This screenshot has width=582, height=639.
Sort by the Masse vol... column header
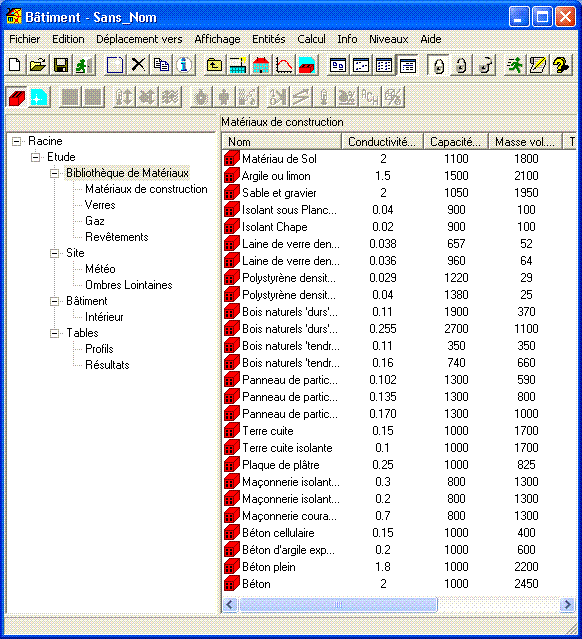525,141
